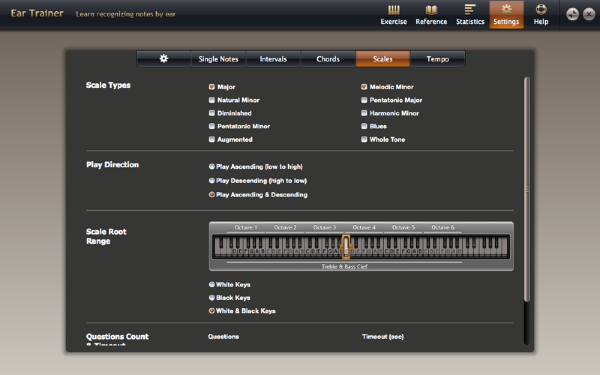Open the Exercise section

393,15
